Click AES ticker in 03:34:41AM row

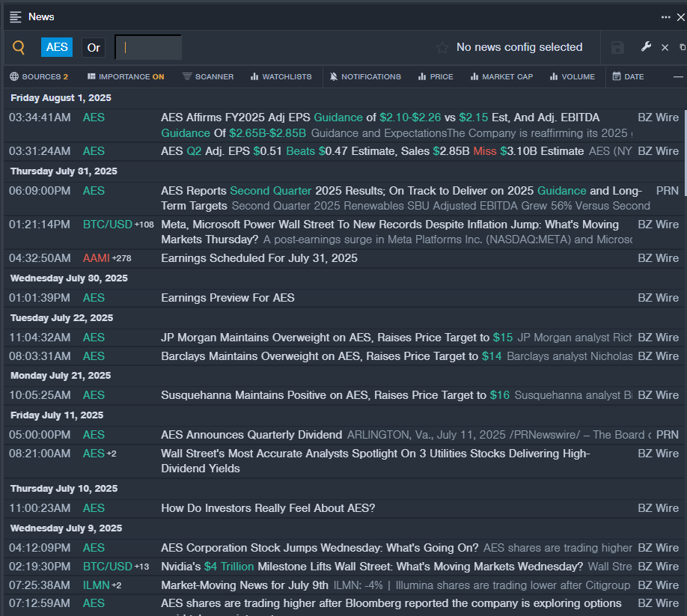tap(94, 118)
